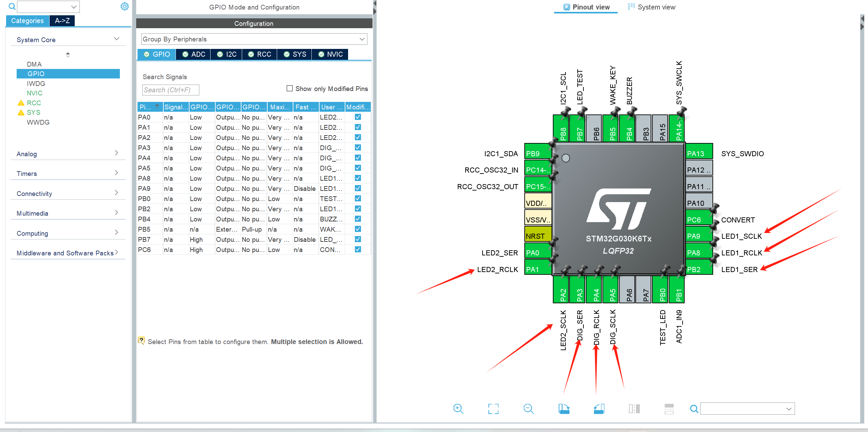This screenshot has width=868, height=432.
Task: Select the PB5 row in GPIO table
Action: [254, 229]
